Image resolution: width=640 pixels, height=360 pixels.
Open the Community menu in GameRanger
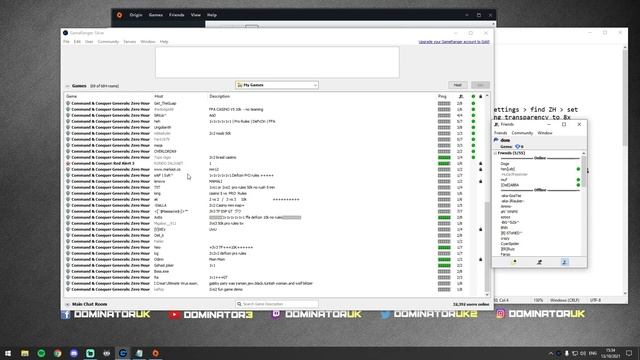pyautogui.click(x=108, y=42)
